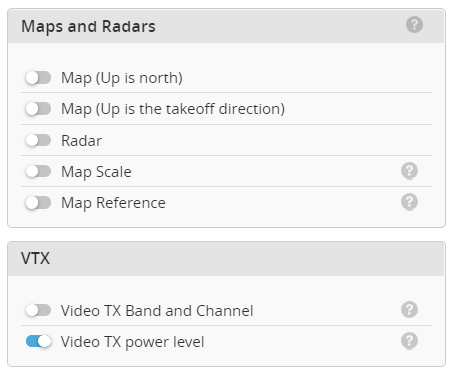The image size is (454, 375).
Task: Click the Map Reference label
Action: click(113, 203)
